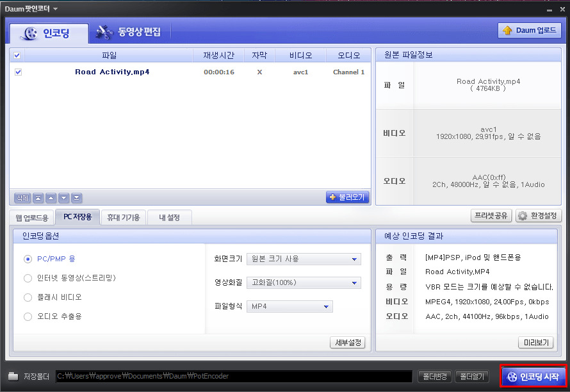Click the Channel 1 audio cell
570x392 pixels.
click(x=348, y=72)
